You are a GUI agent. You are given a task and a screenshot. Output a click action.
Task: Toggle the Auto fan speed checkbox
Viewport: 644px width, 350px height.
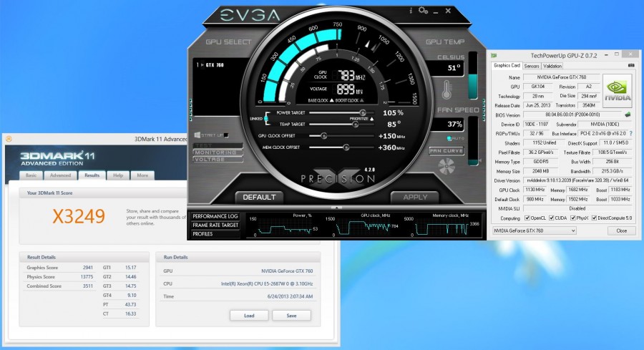point(449,138)
